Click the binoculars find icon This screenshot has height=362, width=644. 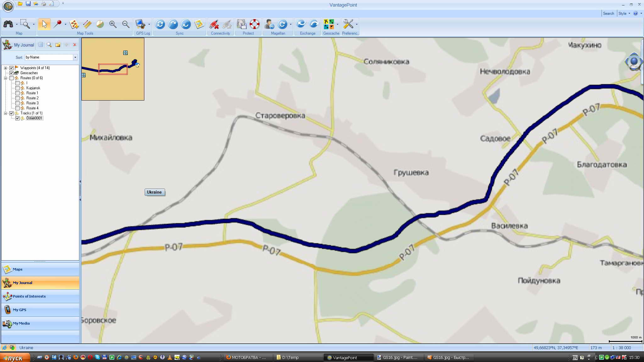click(8, 24)
